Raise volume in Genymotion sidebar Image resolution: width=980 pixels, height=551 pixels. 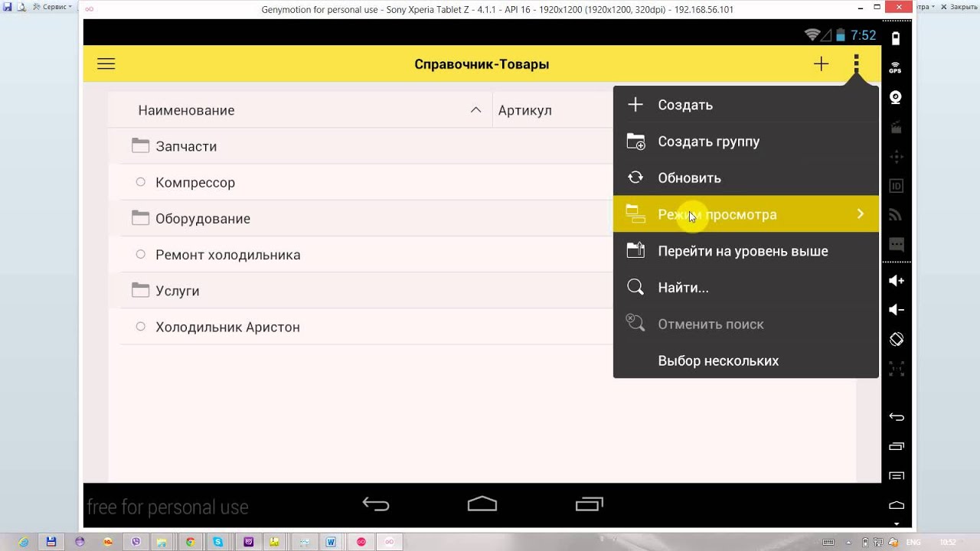[897, 281]
